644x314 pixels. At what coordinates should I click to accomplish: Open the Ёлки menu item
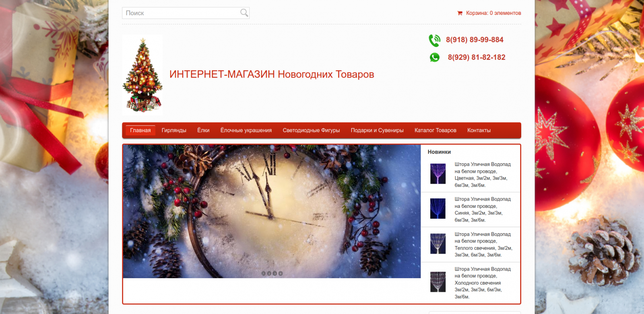click(x=203, y=130)
